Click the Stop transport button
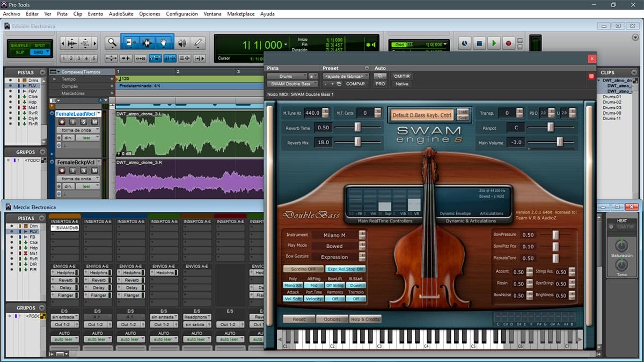 click(x=480, y=43)
